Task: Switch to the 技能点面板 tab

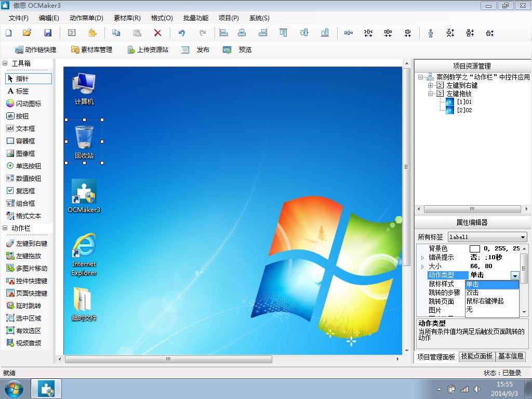Action: (x=476, y=356)
